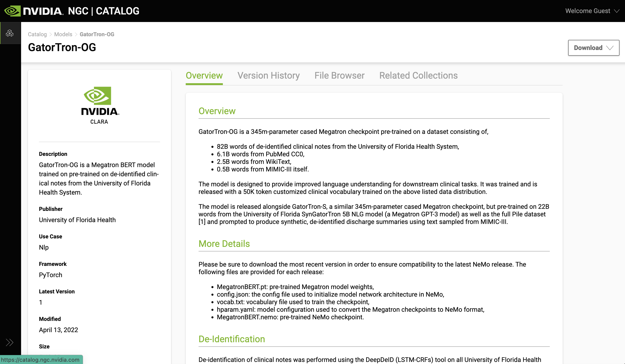The width and height of the screenshot is (625, 364).
Task: Click the Description label in sidebar card
Action: click(x=53, y=154)
